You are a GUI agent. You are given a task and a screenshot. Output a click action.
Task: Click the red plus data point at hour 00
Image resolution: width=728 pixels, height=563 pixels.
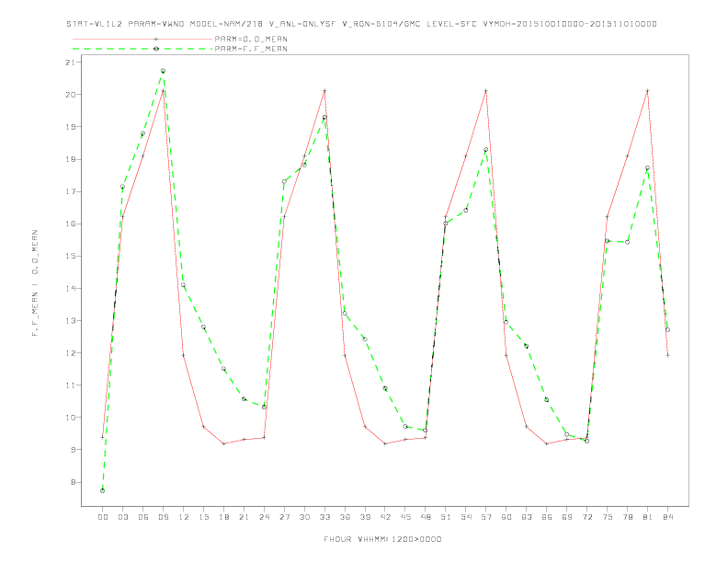tap(102, 437)
